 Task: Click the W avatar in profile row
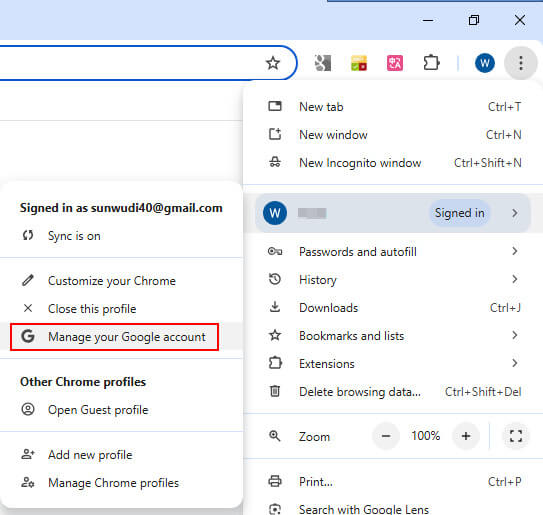275,213
